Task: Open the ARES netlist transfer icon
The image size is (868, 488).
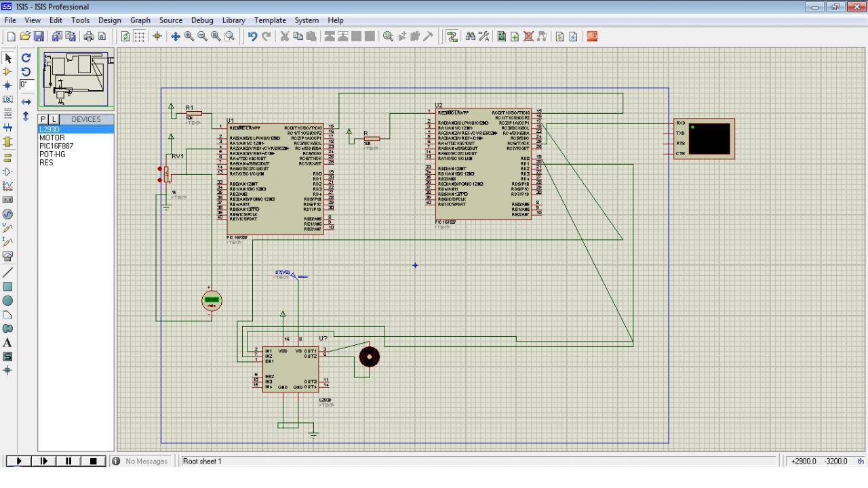Action: [592, 36]
